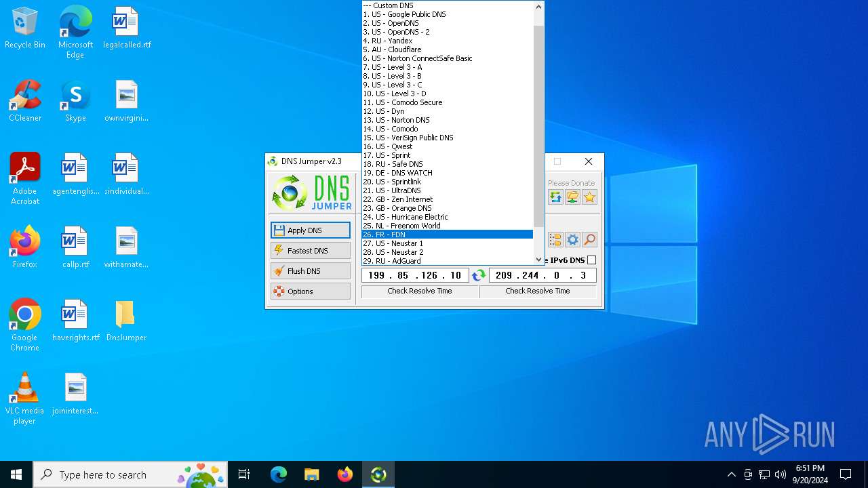Click File Explorer in the taskbar
Screen dimensions: 868x488
tap(312, 474)
